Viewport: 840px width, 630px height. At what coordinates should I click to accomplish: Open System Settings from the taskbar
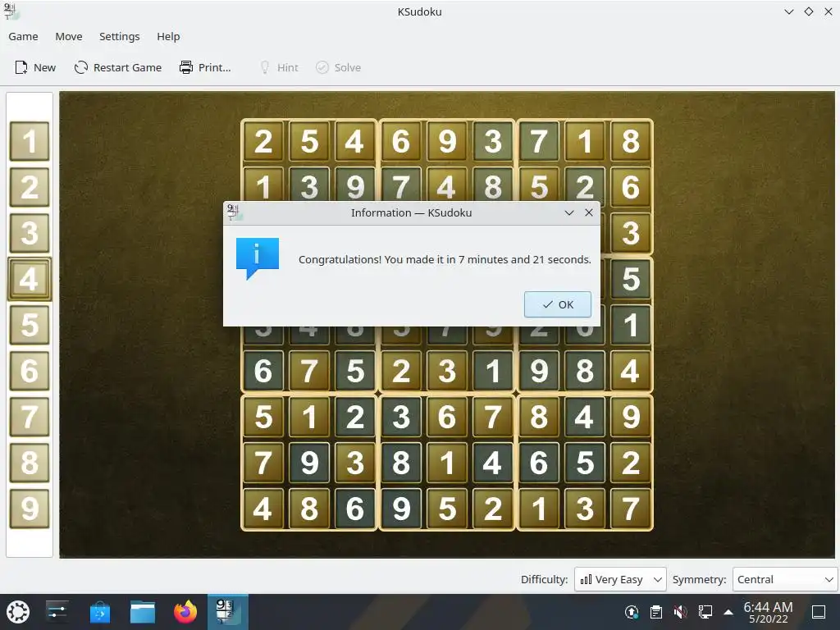57,612
